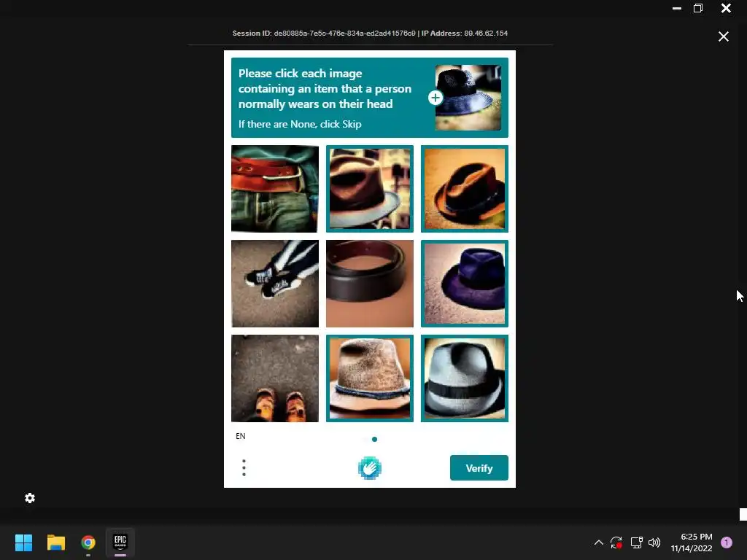Select the brown shoes on pavement image
Viewport: 747px width, 560px height.
pos(275,378)
